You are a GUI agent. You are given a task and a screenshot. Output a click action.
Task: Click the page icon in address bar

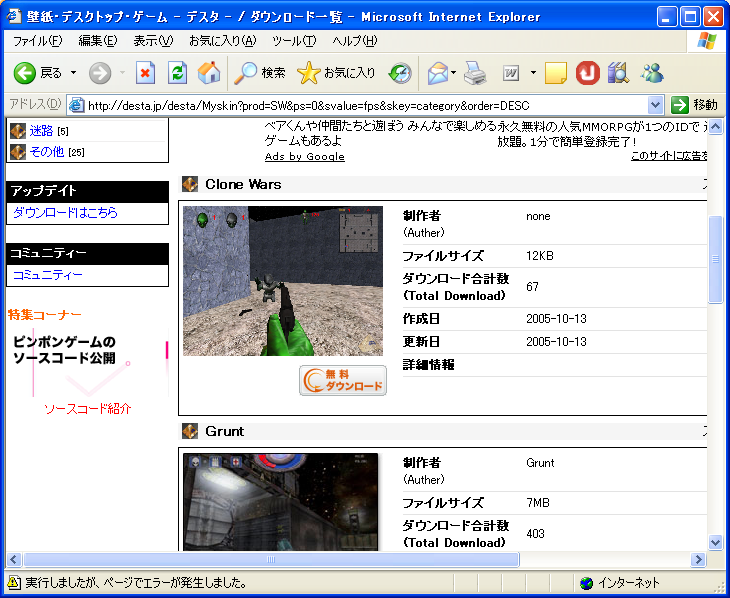pos(76,106)
